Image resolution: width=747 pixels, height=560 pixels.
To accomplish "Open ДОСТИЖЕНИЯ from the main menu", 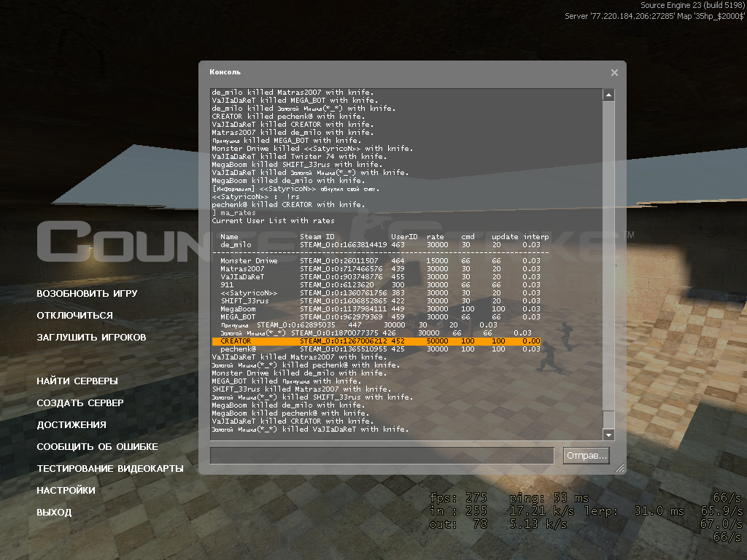I will point(71,425).
